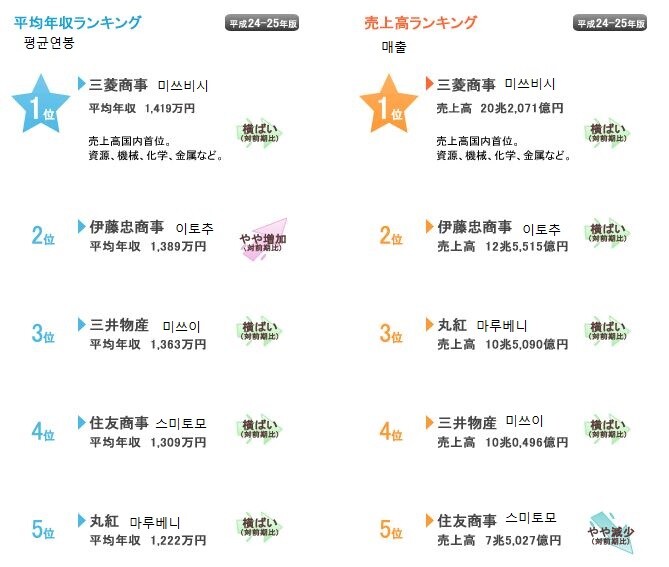Click orange arrow before 丸紅 sales entry
669x567 pixels.
pyautogui.click(x=430, y=325)
